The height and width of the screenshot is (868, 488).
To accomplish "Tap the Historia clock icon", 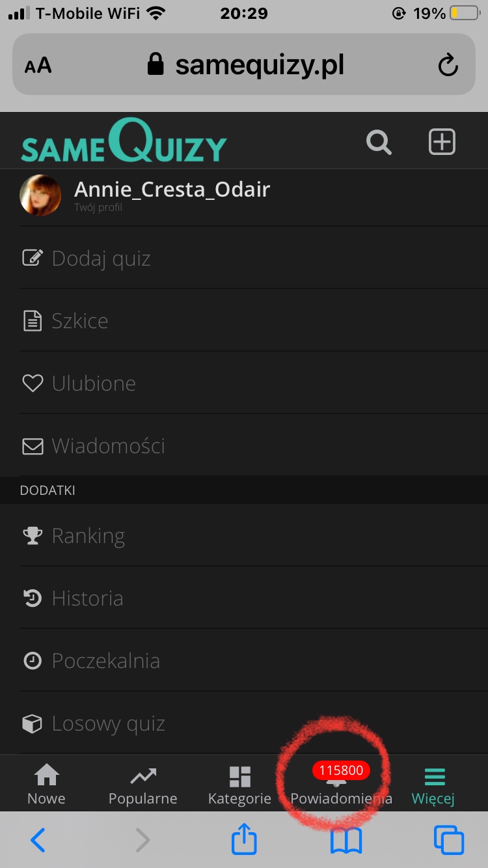I will [x=33, y=598].
